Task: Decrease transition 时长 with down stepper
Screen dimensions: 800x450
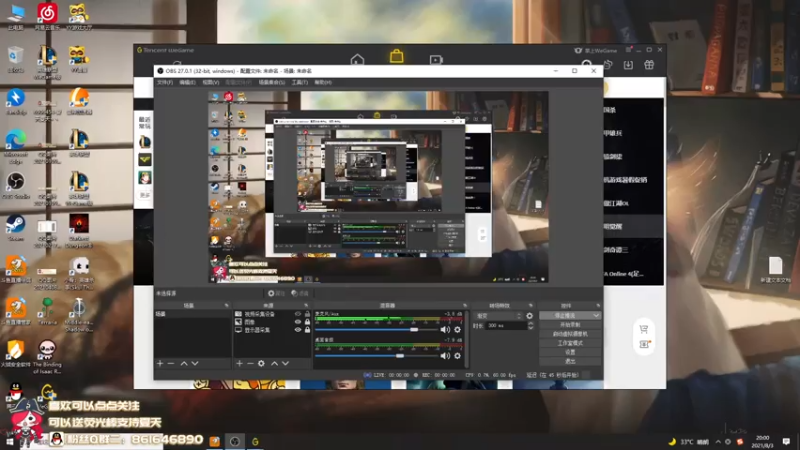Action: [530, 328]
